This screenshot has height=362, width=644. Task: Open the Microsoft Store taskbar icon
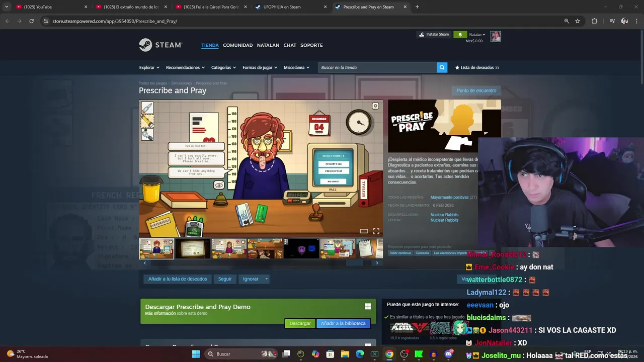(x=330, y=354)
